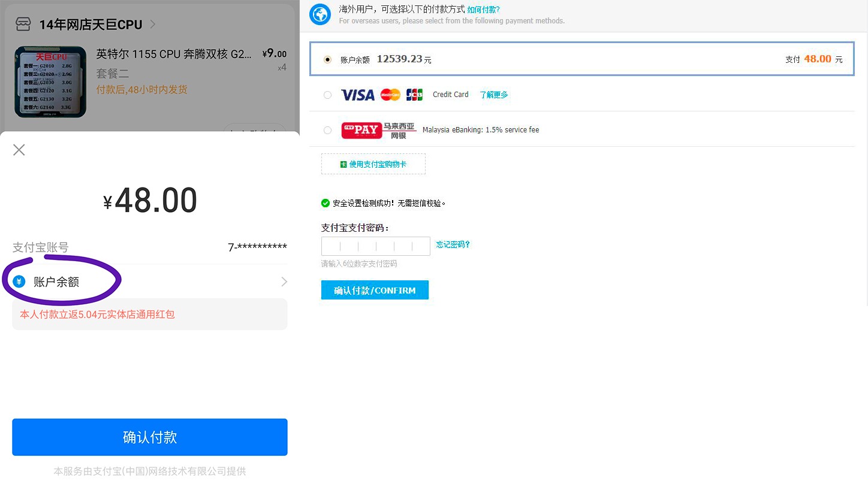Click the Malaysia eBanking: 1.5% service fee text

pyautogui.click(x=481, y=130)
